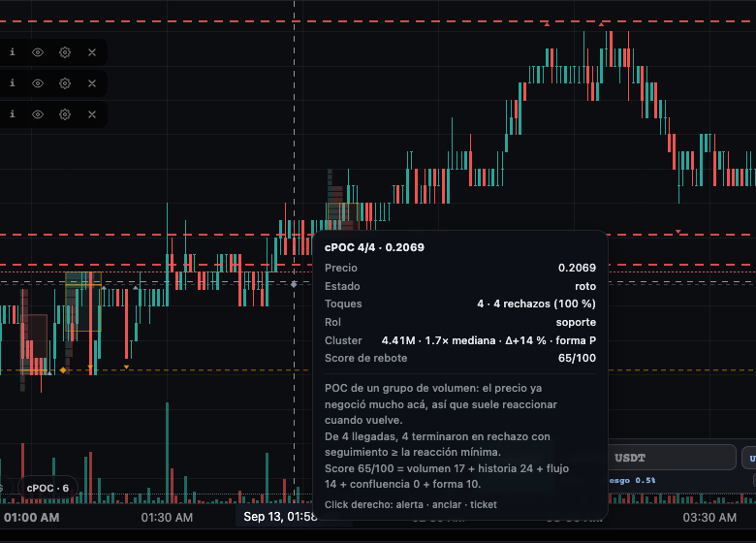Click '4 · 4 rechazos (100 %)' value
The image size is (756, 543).
click(x=537, y=303)
